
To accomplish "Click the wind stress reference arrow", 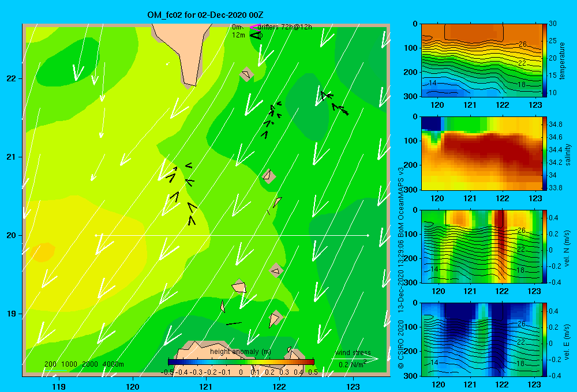I will (x=355, y=359).
